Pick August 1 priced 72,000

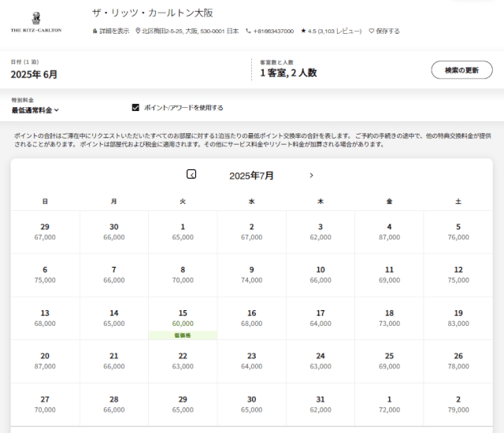pos(389,405)
